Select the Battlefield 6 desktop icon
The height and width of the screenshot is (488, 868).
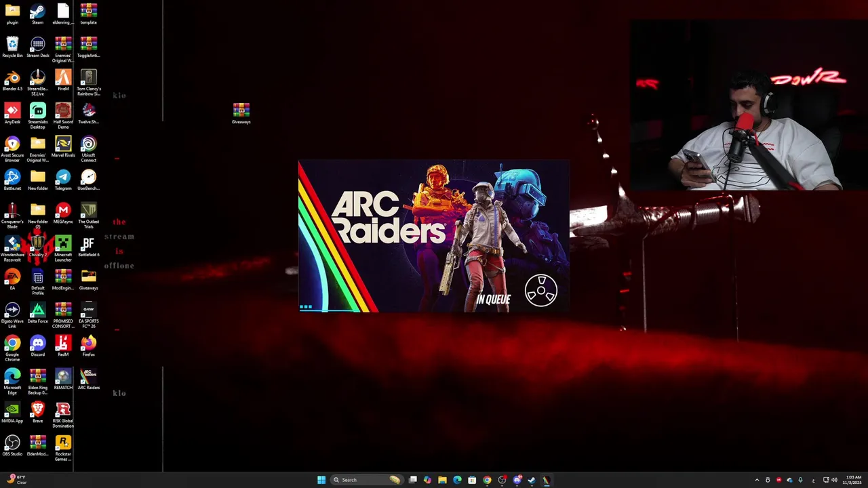[89, 246]
